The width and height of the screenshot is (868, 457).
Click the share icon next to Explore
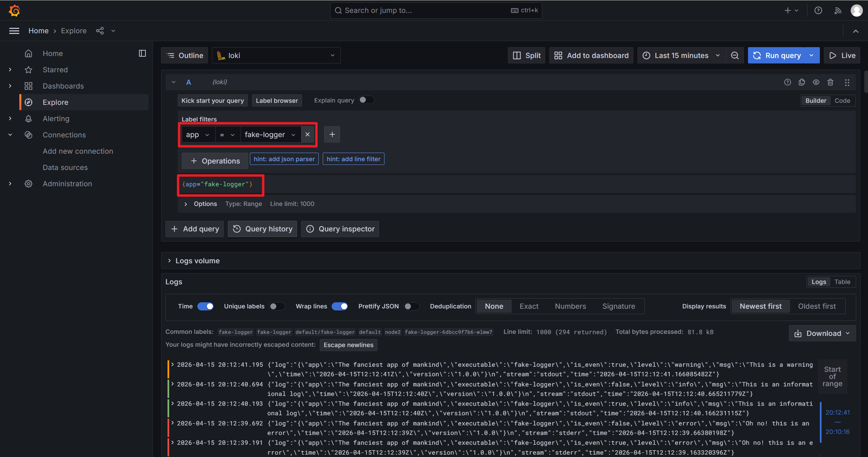click(100, 31)
